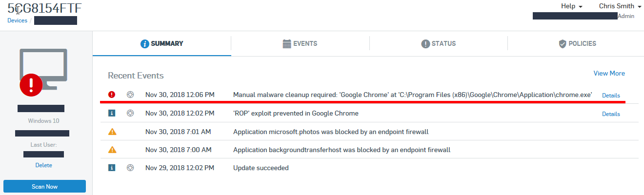Expand the Chris Smith account menu
The height and width of the screenshot is (195, 644).
tap(620, 6)
